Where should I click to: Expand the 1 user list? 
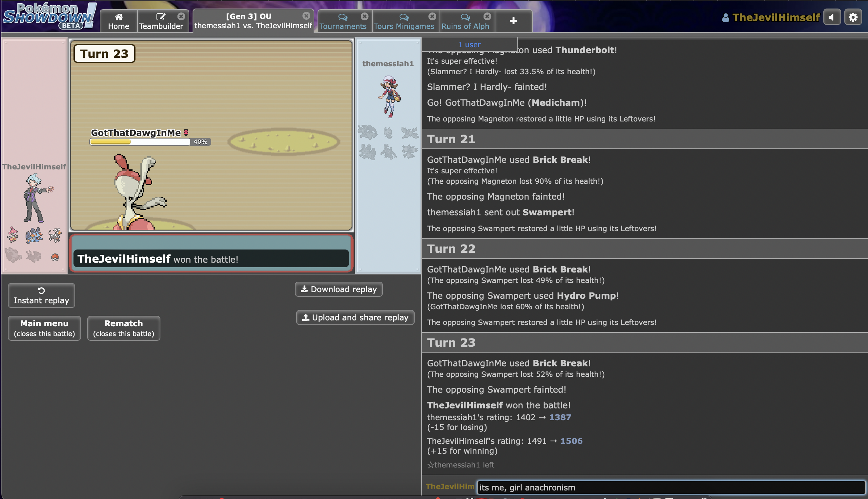click(469, 45)
